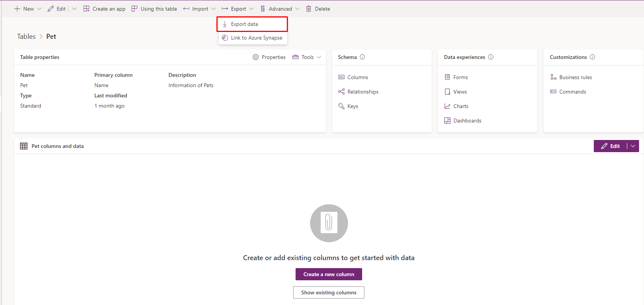Viewport: 644px width, 305px height.
Task: Click the Delete trash can icon
Action: [308, 9]
